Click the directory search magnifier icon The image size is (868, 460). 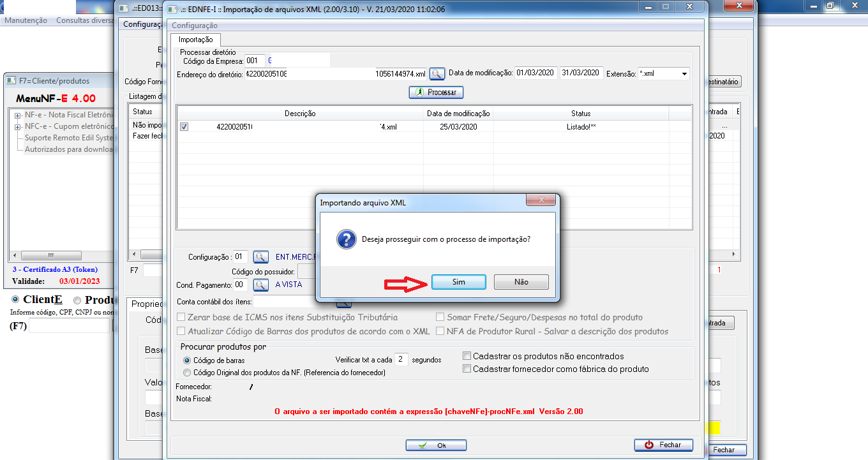(437, 74)
